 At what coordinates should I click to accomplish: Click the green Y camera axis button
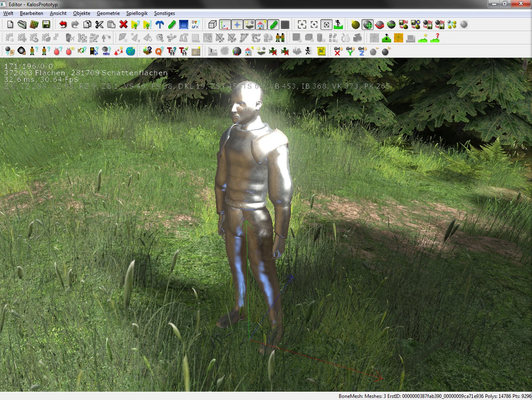(x=350, y=51)
